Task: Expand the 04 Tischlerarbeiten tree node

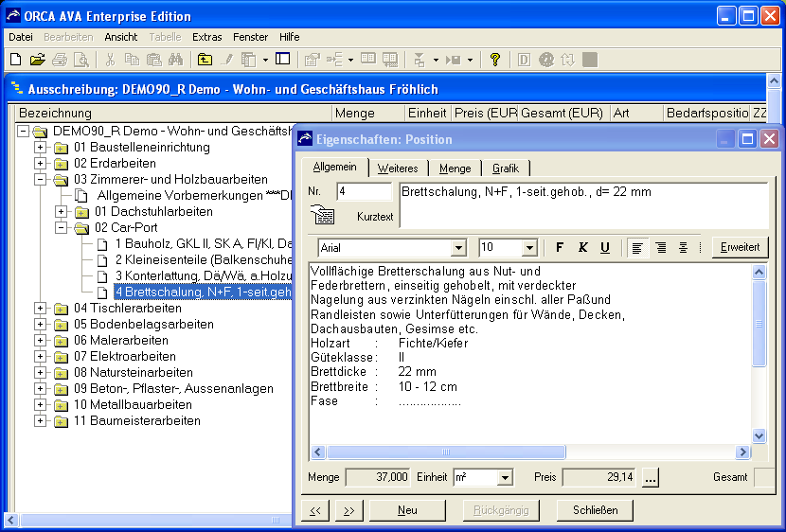Action: 40,308
